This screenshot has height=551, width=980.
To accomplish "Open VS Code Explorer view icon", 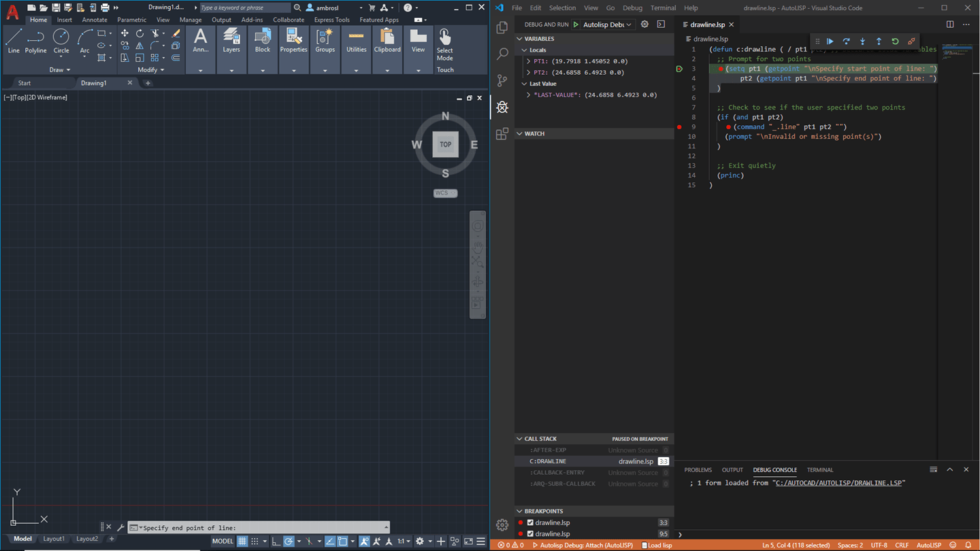I will (502, 27).
